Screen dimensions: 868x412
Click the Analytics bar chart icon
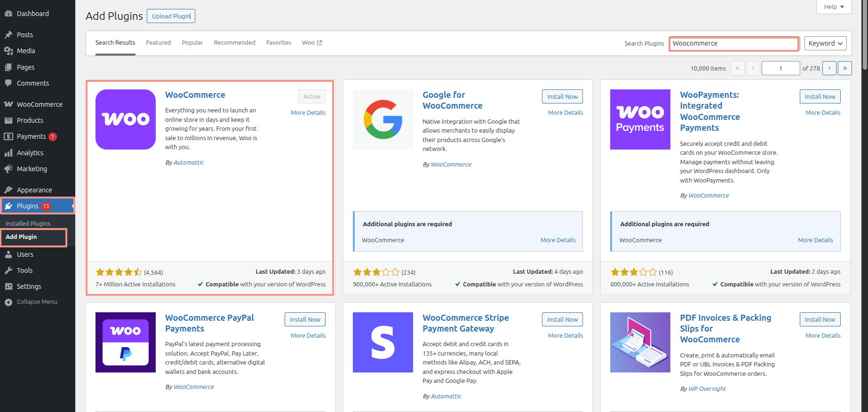pos(8,153)
